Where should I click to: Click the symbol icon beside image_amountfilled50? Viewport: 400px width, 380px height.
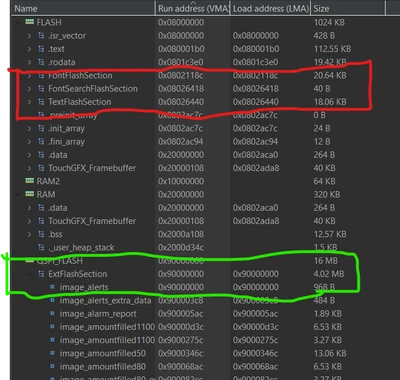[52, 353]
